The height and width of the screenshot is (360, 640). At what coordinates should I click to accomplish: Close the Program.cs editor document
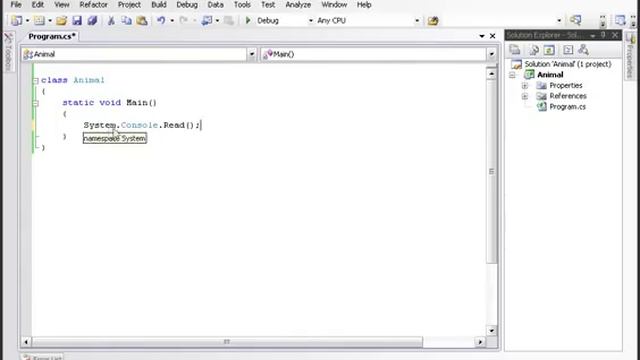(493, 36)
